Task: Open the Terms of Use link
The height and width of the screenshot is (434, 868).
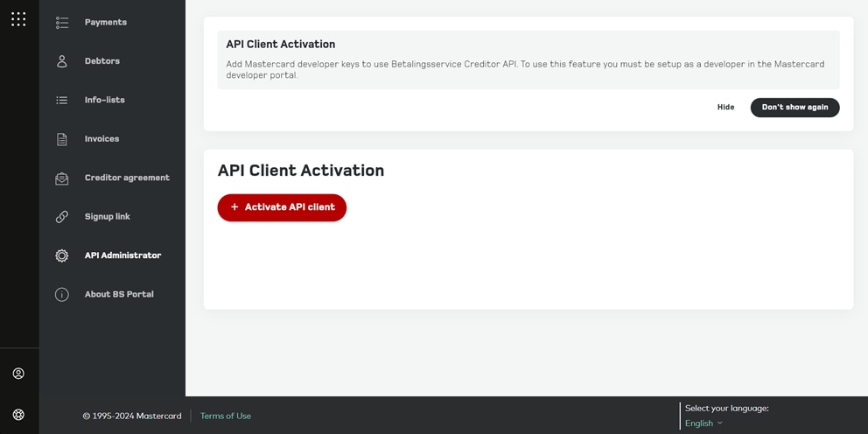Action: pyautogui.click(x=225, y=416)
